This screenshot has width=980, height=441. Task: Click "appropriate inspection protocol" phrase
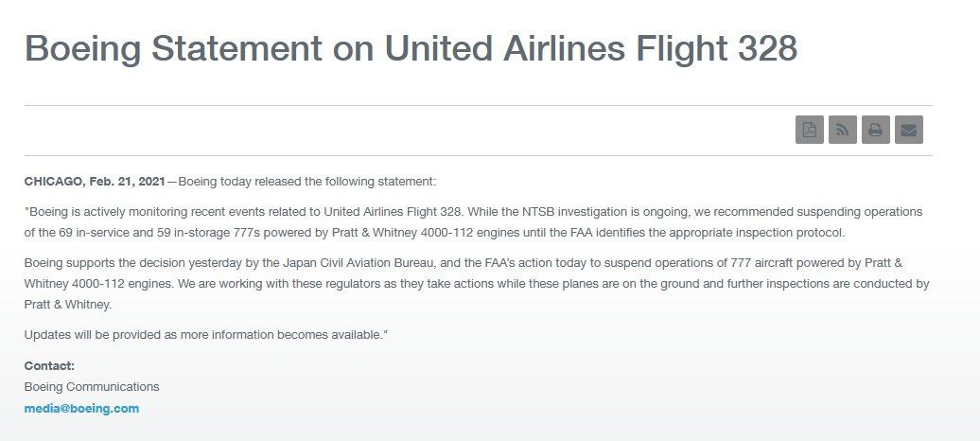click(757, 233)
